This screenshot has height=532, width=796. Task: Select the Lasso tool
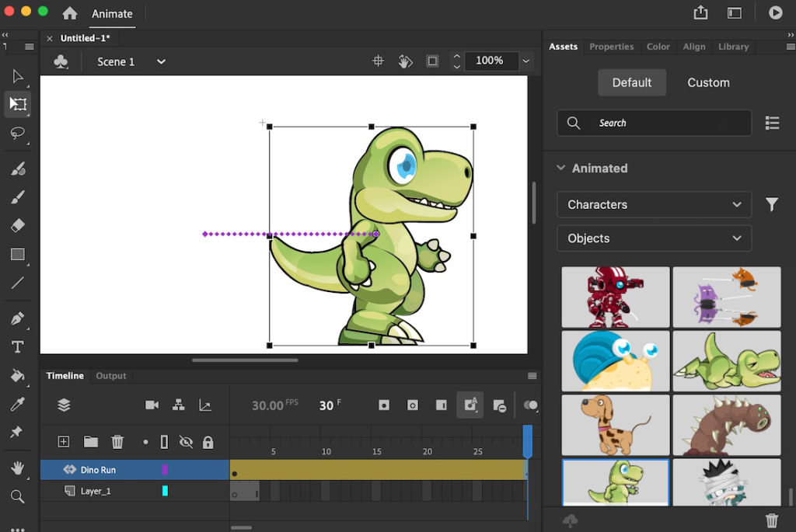click(x=18, y=134)
